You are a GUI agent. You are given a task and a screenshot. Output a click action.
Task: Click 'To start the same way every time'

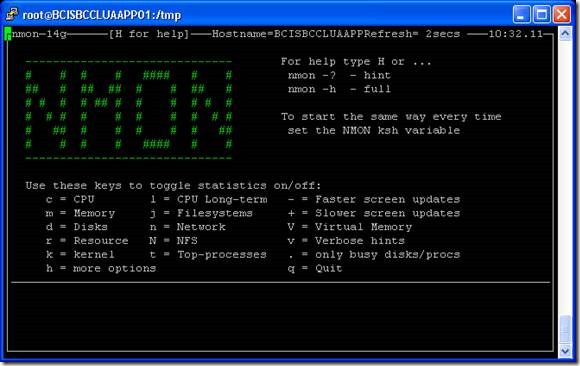pos(391,117)
